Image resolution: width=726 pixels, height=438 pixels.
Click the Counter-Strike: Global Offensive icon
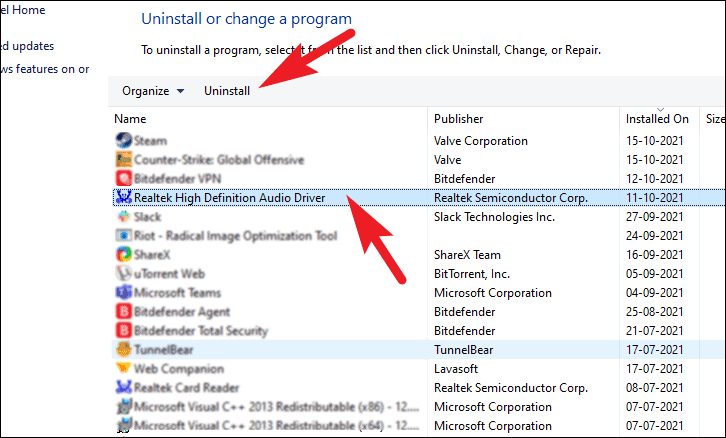(x=124, y=159)
